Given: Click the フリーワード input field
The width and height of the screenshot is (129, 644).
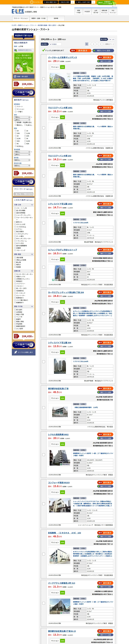Looking at the screenshot, I should coord(24,194).
